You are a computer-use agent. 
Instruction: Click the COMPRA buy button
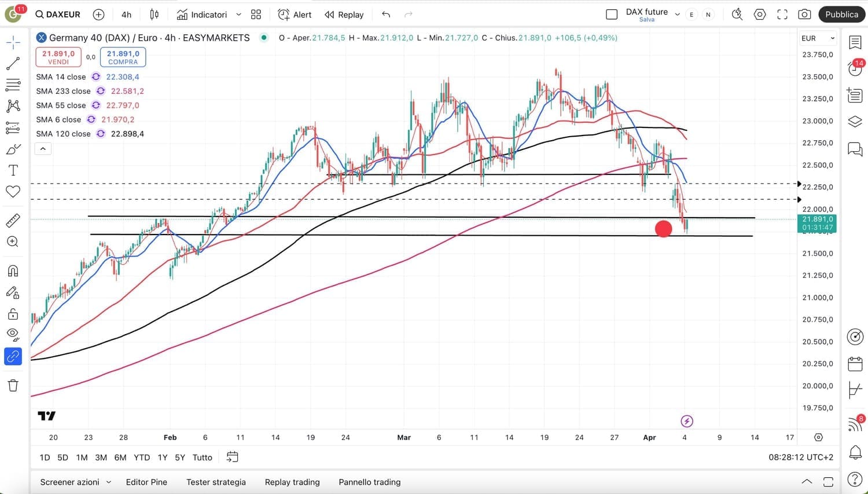[123, 57]
